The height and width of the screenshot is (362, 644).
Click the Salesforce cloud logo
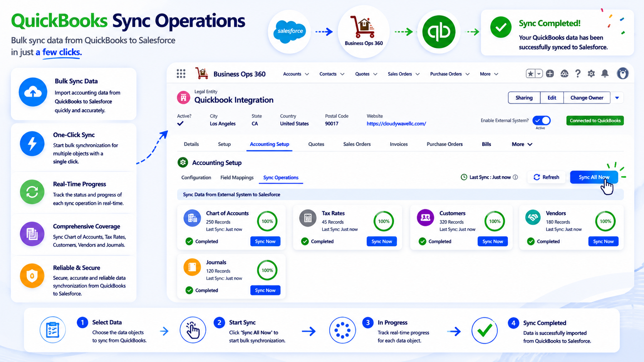point(290,32)
